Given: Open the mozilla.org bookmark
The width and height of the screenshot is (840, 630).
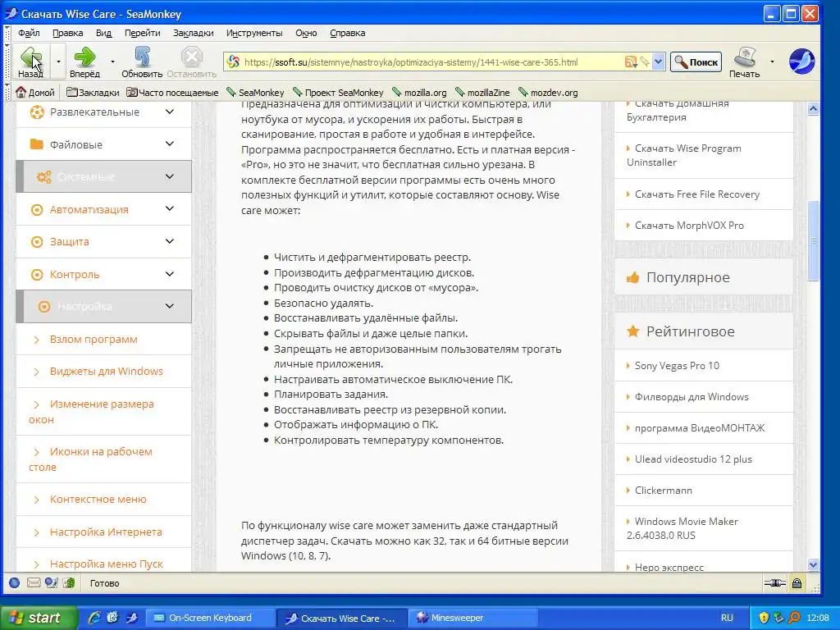Looking at the screenshot, I should [419, 93].
